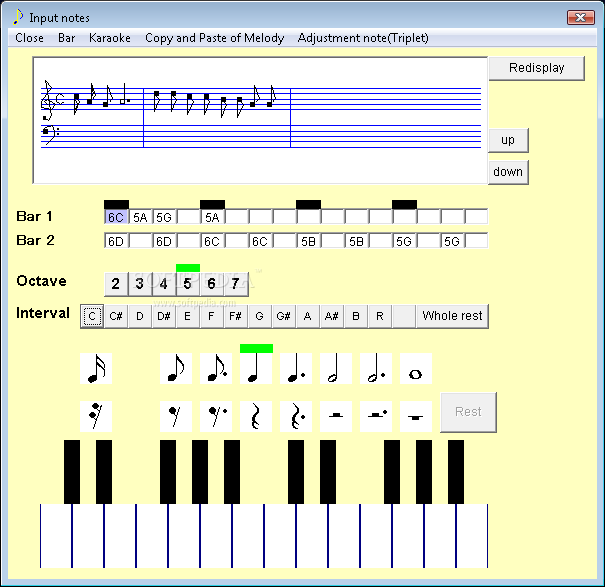Choose the half rest icon
This screenshot has height=587, width=605.
(336, 416)
